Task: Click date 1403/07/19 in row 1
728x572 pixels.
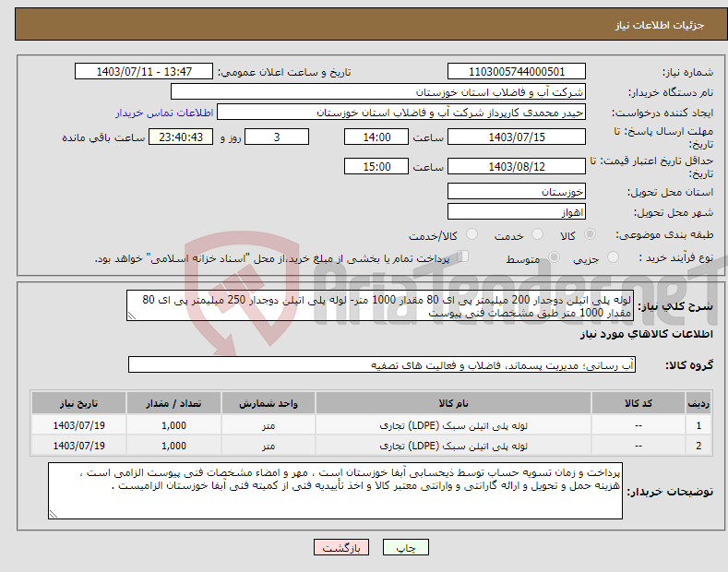Action: click(79, 425)
